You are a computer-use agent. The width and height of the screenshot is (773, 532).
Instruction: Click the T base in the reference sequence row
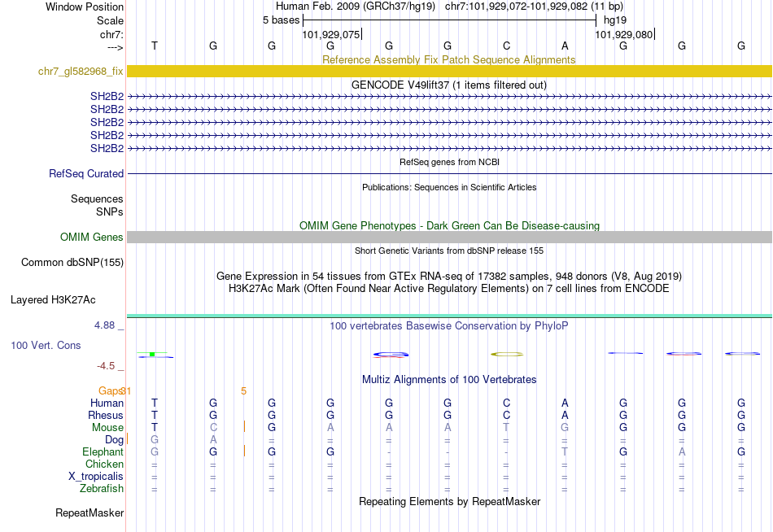(155, 46)
